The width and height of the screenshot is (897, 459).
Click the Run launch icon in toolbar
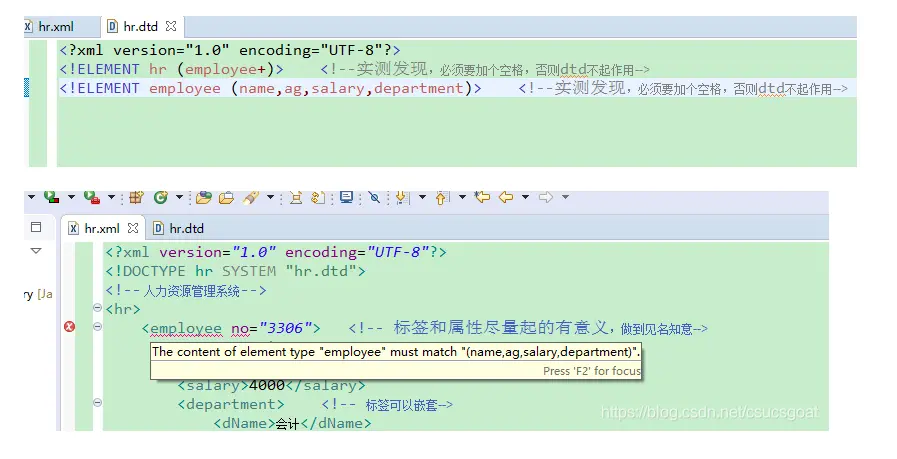pos(51,197)
